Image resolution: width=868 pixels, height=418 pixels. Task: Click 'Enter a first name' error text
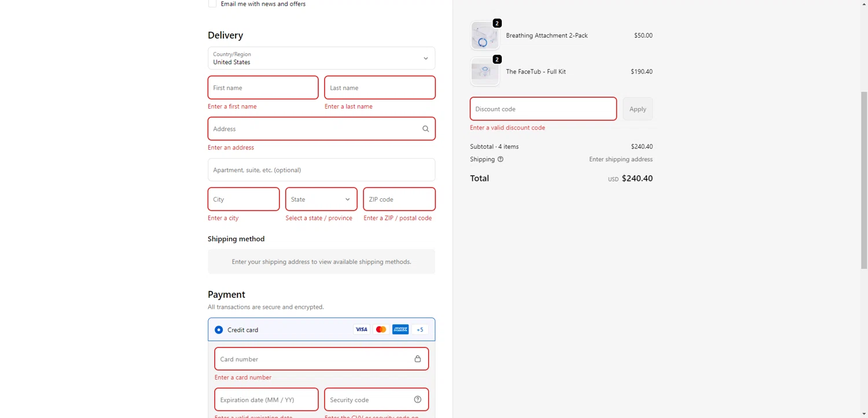click(232, 106)
